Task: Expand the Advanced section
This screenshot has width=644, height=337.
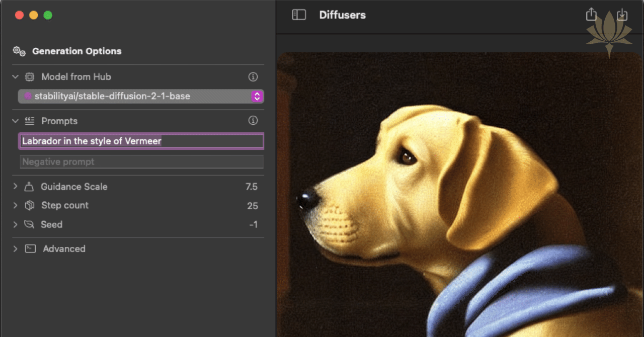Action: click(15, 248)
